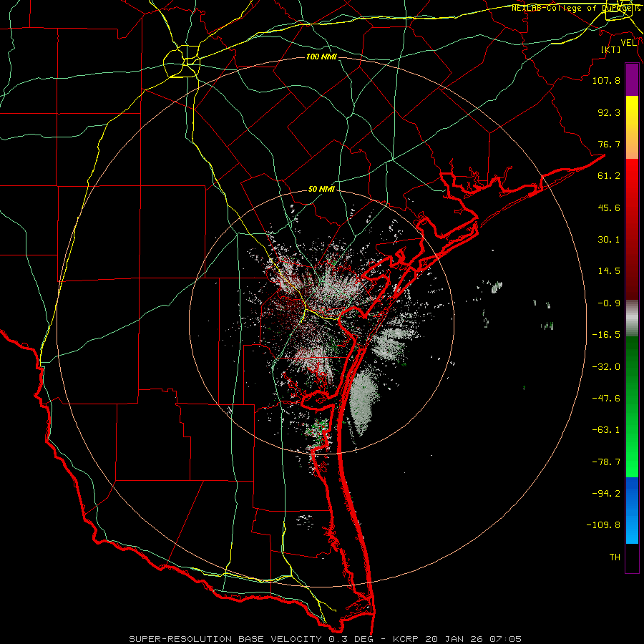
Task: Click the -78.7 legend value
Action: click(606, 462)
